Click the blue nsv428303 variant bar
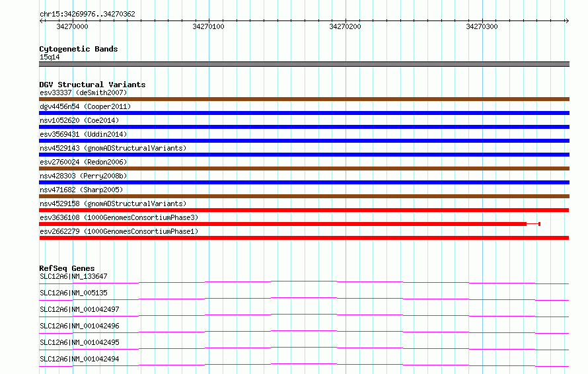The image size is (588, 374). tap(304, 182)
